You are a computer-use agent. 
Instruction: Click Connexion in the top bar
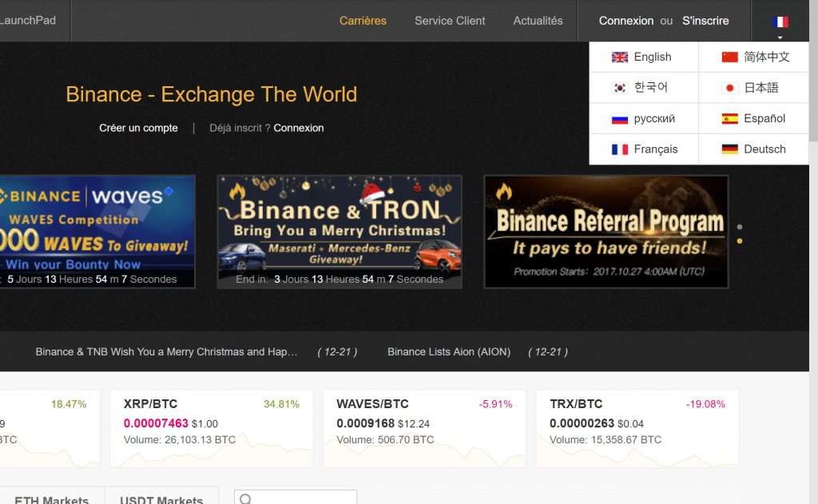click(626, 21)
